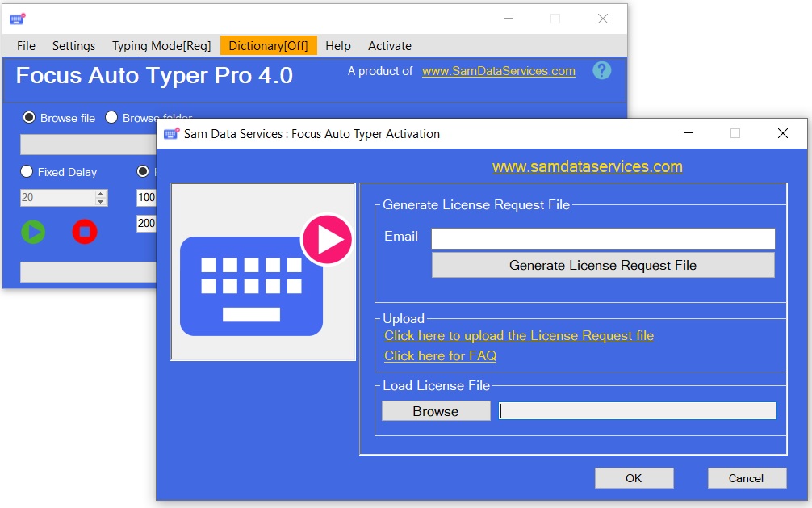812x508 pixels.
Task: Click the "Focus Auto Typer Pro 4.0" heading
Action: 154,76
